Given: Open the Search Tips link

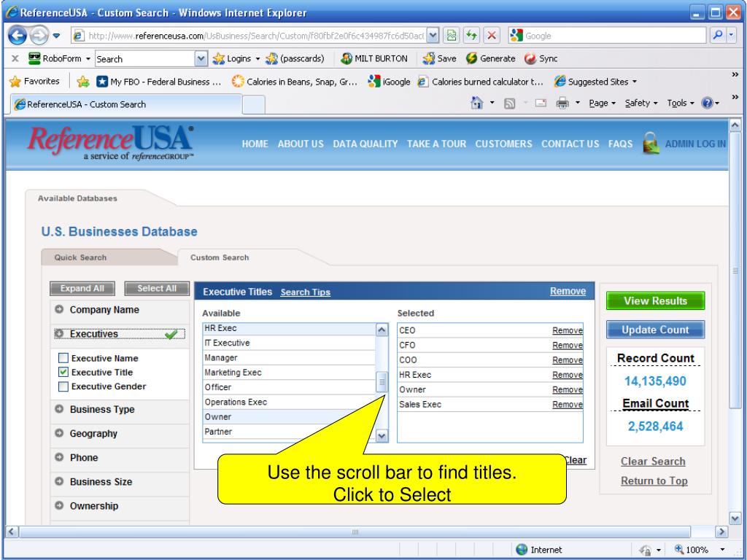Looking at the screenshot, I should 306,292.
